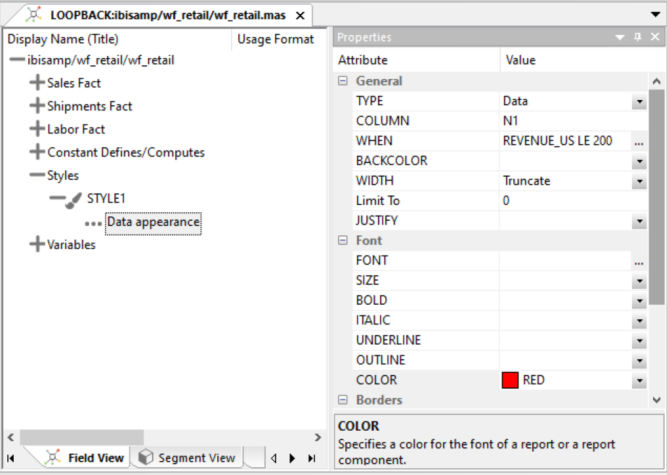The height and width of the screenshot is (475, 667).
Task: Close the Properties panel
Action: (x=654, y=37)
